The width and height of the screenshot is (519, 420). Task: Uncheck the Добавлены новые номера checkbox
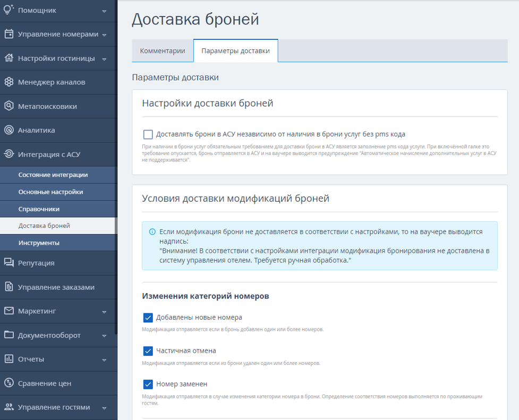(x=148, y=318)
